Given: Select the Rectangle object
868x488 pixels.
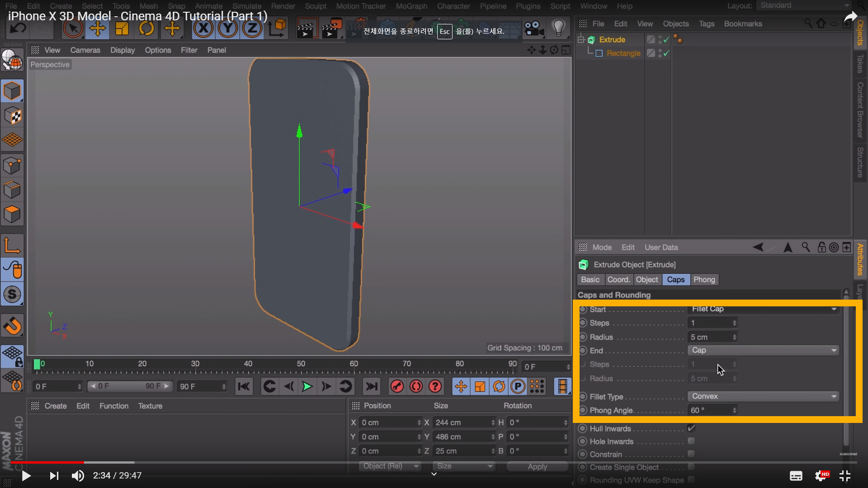Looking at the screenshot, I should (623, 53).
